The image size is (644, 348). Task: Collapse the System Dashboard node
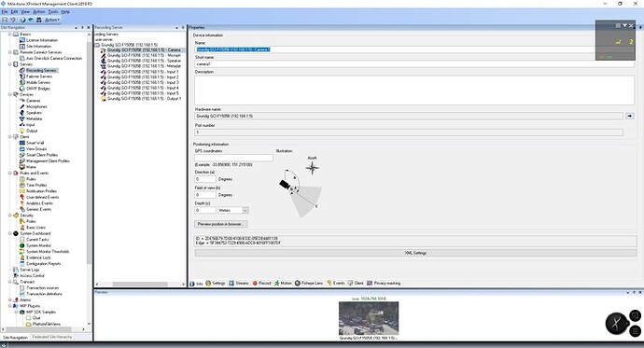click(10, 233)
